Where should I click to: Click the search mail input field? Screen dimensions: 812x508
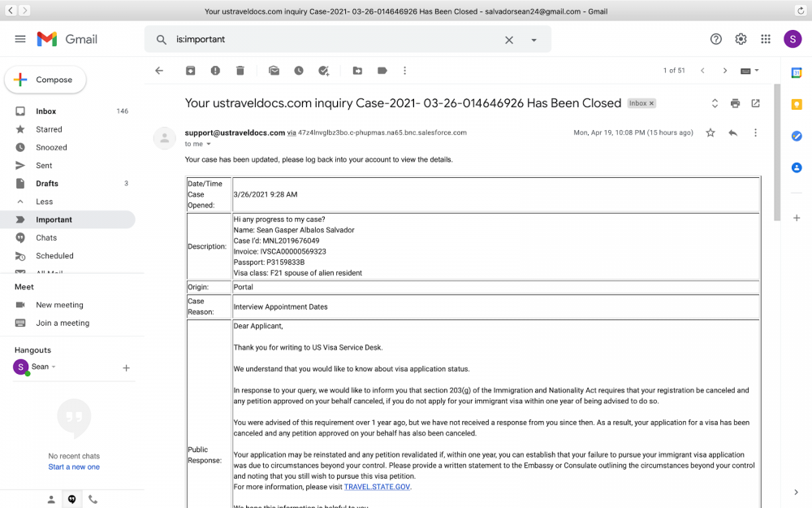coord(337,39)
